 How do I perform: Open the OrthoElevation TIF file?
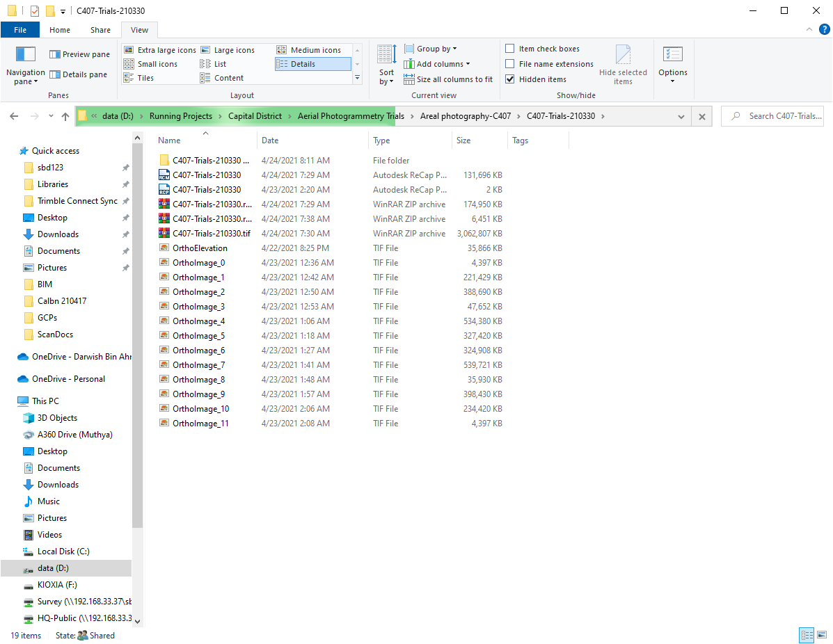[201, 248]
